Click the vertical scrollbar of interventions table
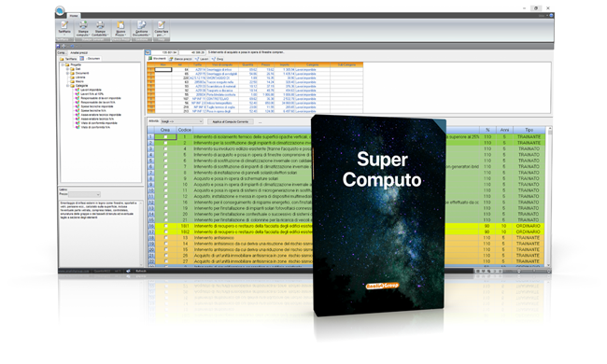This screenshot has width=607, height=364. coord(549,197)
